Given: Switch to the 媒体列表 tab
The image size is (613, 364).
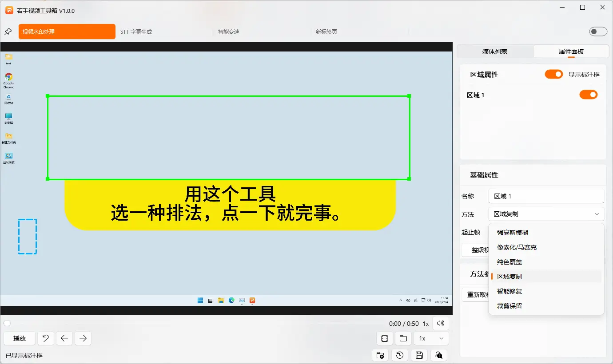Looking at the screenshot, I should 494,51.
